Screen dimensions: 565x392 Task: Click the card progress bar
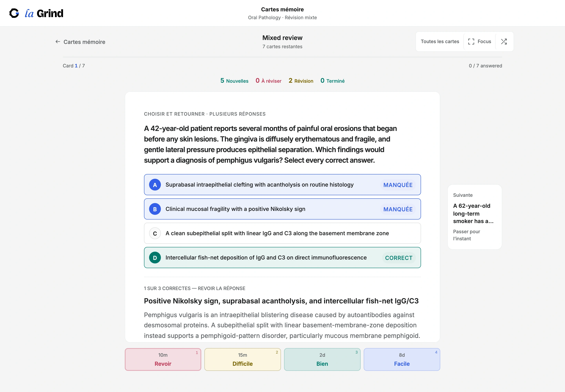[x=282, y=57]
